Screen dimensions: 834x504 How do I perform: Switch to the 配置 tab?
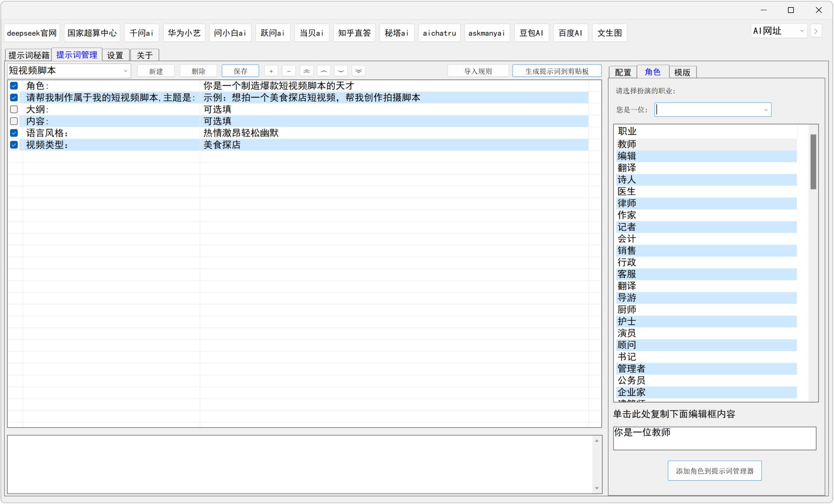click(x=623, y=72)
